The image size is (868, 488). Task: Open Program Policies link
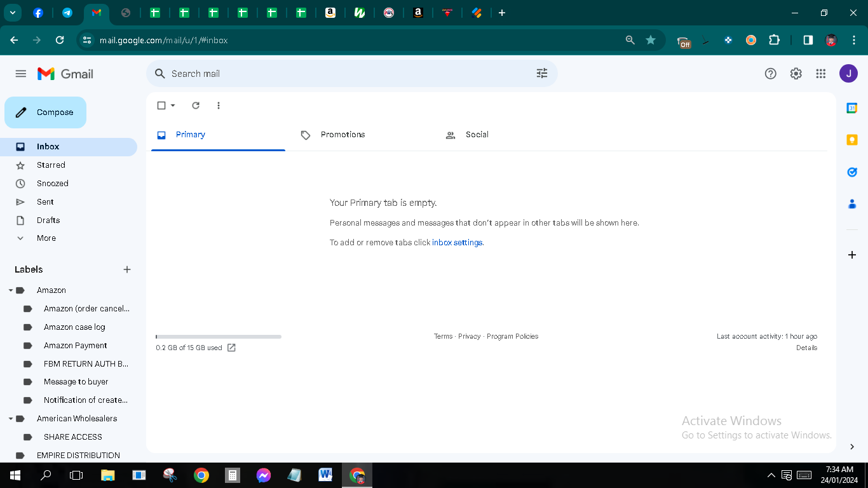pyautogui.click(x=512, y=337)
